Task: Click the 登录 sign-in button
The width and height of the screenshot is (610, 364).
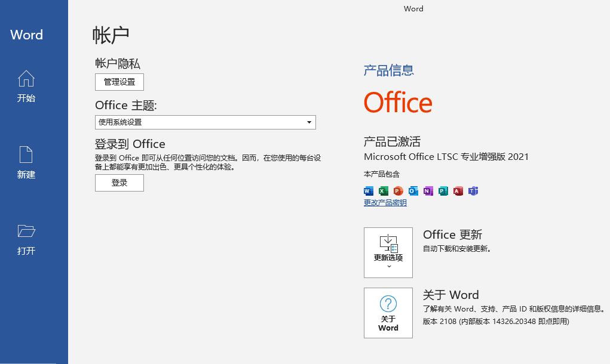Action: [x=119, y=183]
